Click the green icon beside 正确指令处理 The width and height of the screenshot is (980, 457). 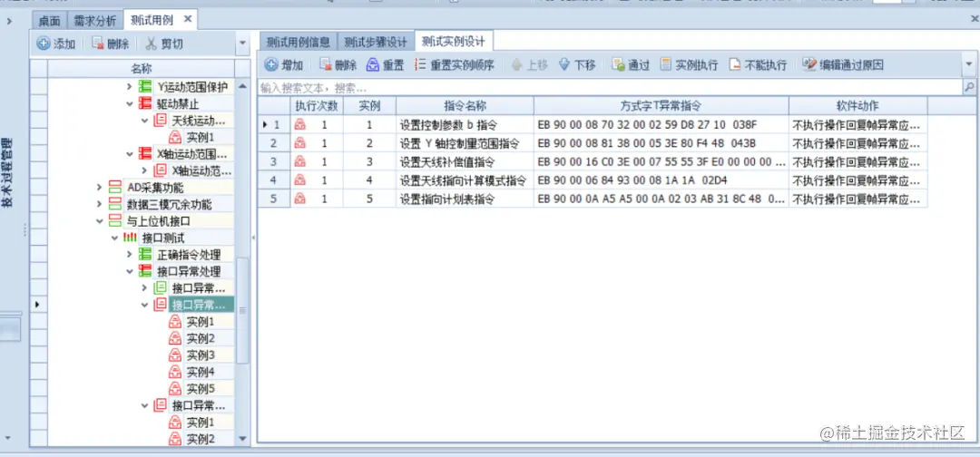(145, 255)
